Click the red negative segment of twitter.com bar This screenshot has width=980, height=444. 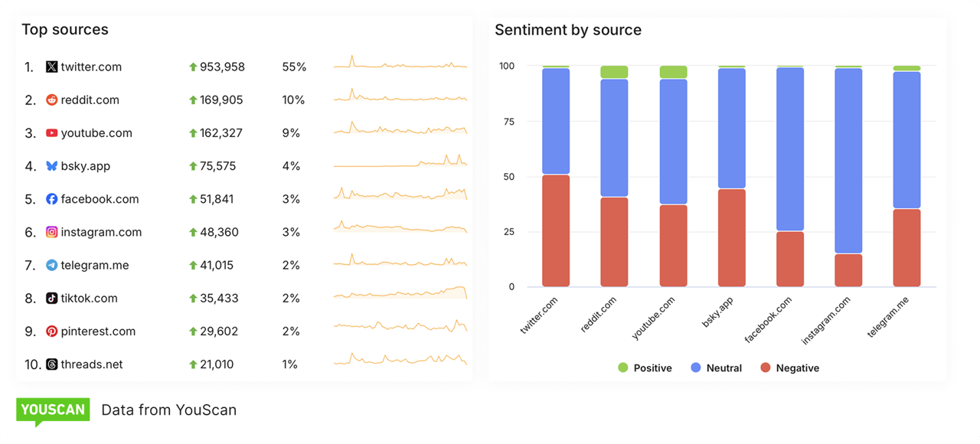[556, 231]
